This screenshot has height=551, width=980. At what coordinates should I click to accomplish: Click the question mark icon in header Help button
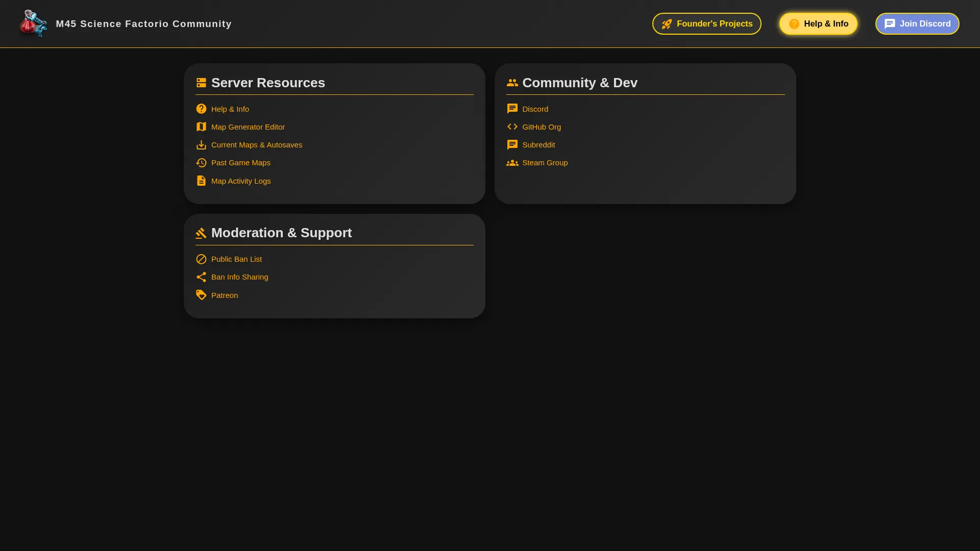[794, 24]
